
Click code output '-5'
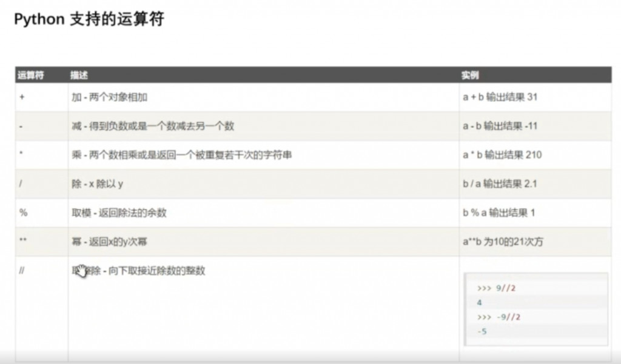[x=482, y=331]
